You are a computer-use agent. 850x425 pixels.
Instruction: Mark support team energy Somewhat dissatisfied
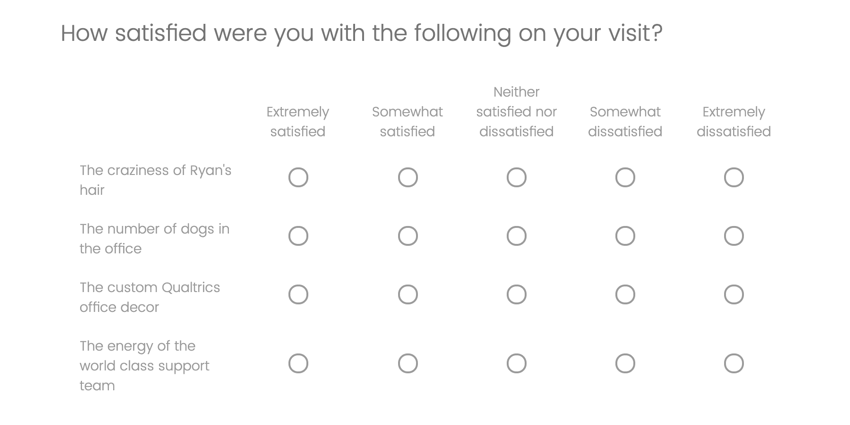pyautogui.click(x=625, y=363)
